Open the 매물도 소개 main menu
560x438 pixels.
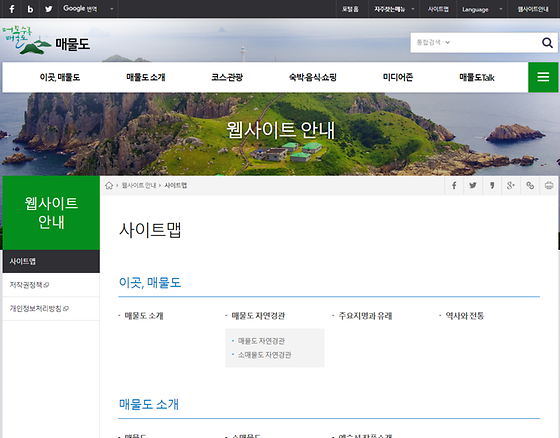click(x=146, y=77)
